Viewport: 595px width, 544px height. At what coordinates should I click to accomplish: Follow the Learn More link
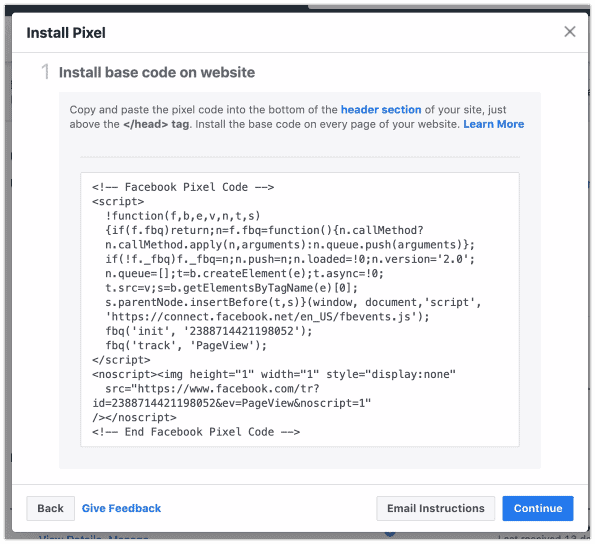[x=493, y=124]
